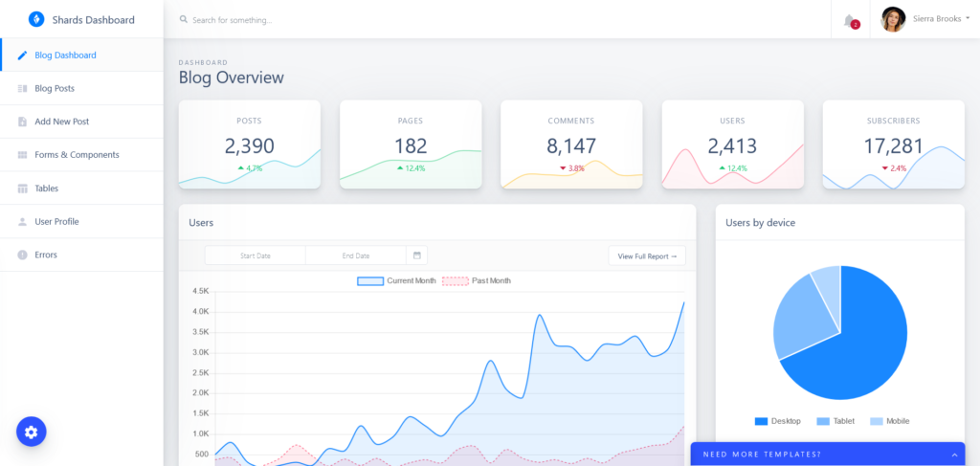
Task: Click the Users by device title
Action: (760, 222)
